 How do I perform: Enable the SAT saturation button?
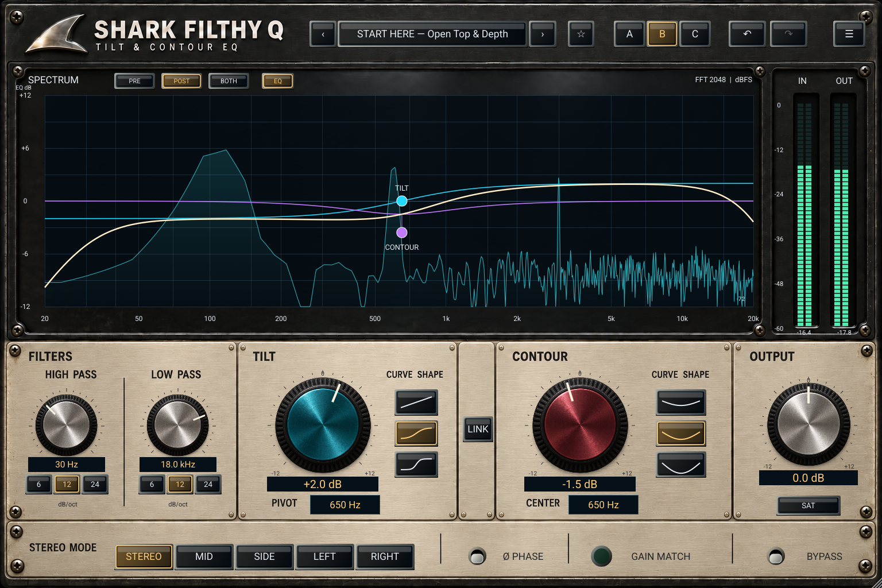tap(808, 505)
